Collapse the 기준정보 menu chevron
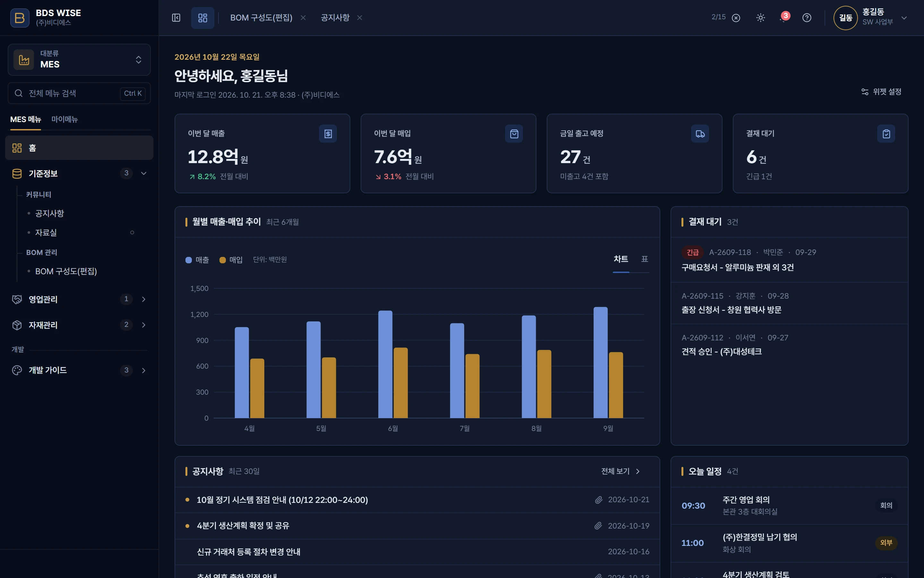Image resolution: width=924 pixels, height=578 pixels. click(143, 173)
